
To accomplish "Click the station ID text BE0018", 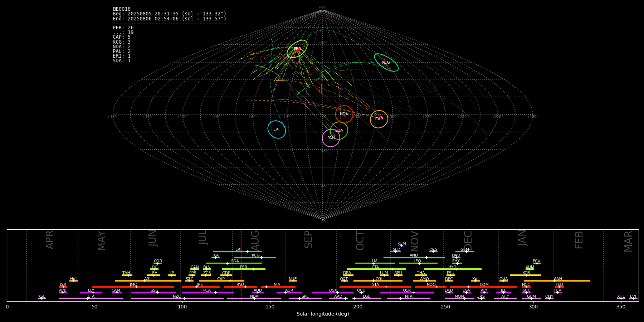I will (x=122, y=9).
